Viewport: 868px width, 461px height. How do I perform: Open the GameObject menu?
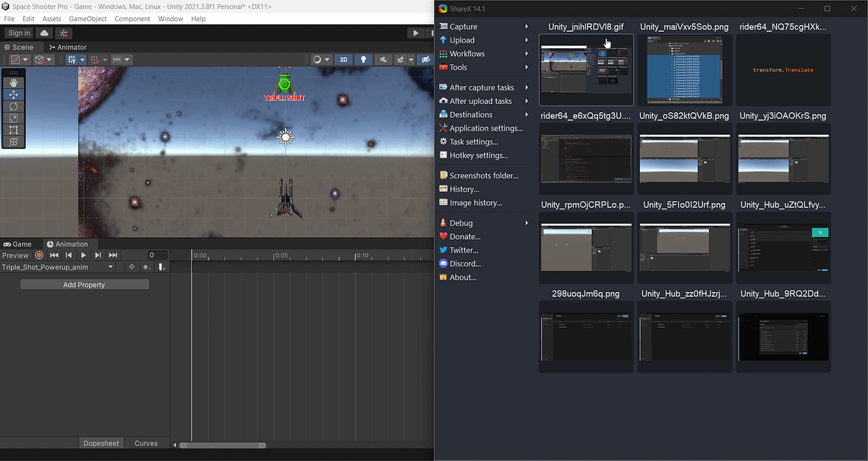pos(88,18)
